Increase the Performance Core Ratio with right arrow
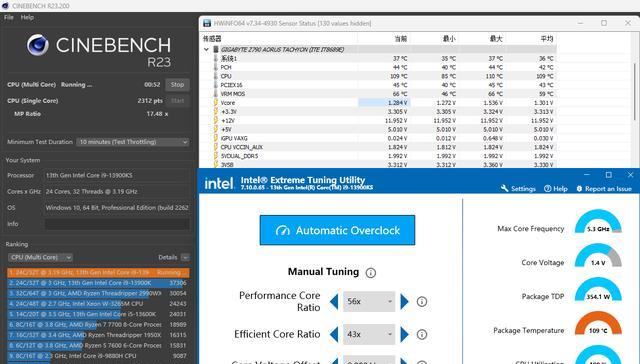This screenshot has height=364, width=640. click(404, 302)
